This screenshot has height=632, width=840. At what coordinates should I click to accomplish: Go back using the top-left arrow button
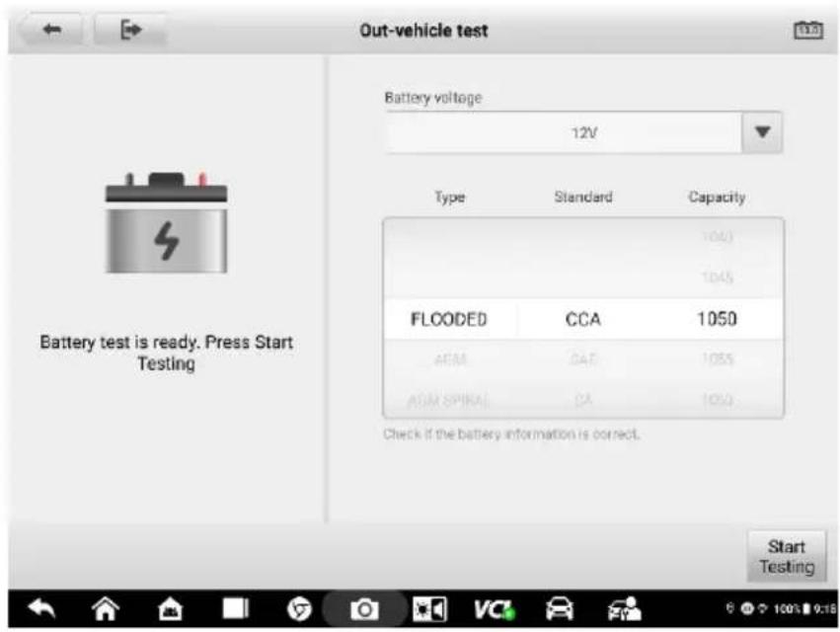[51, 30]
